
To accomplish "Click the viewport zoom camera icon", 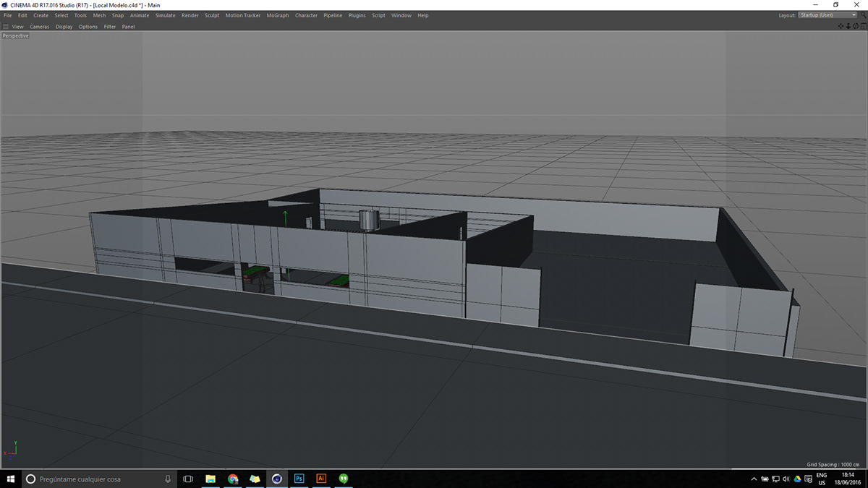I will (848, 26).
